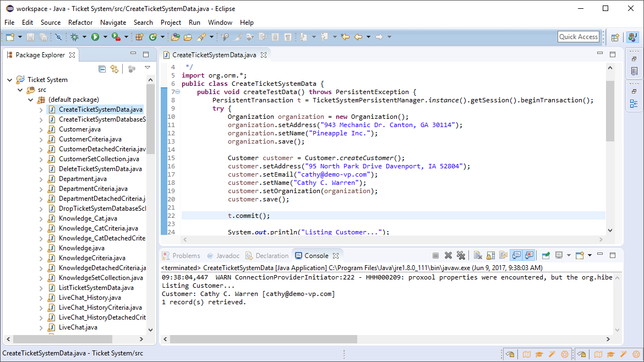
Task: Open the Open Console dropdown arrow
Action: pyautogui.click(x=590, y=255)
